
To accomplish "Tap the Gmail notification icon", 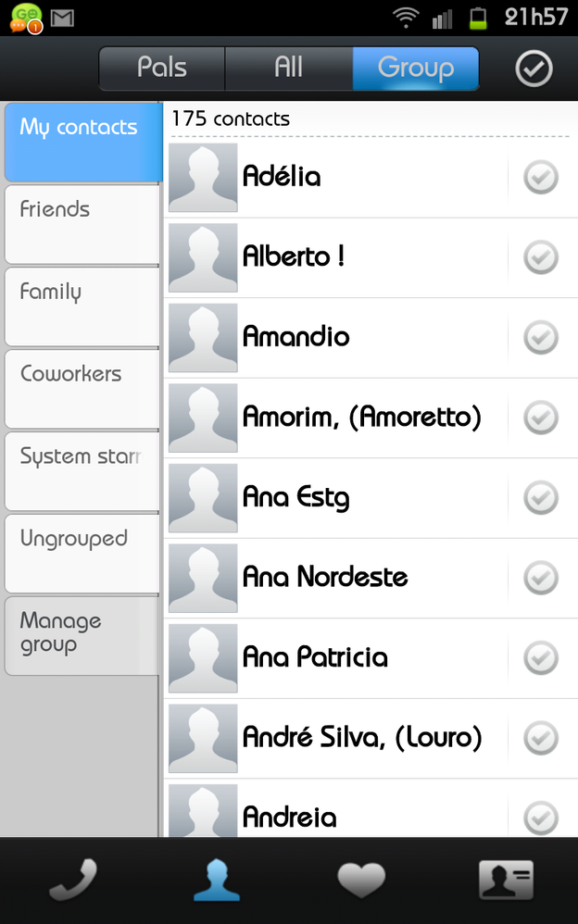I will 62,18.
